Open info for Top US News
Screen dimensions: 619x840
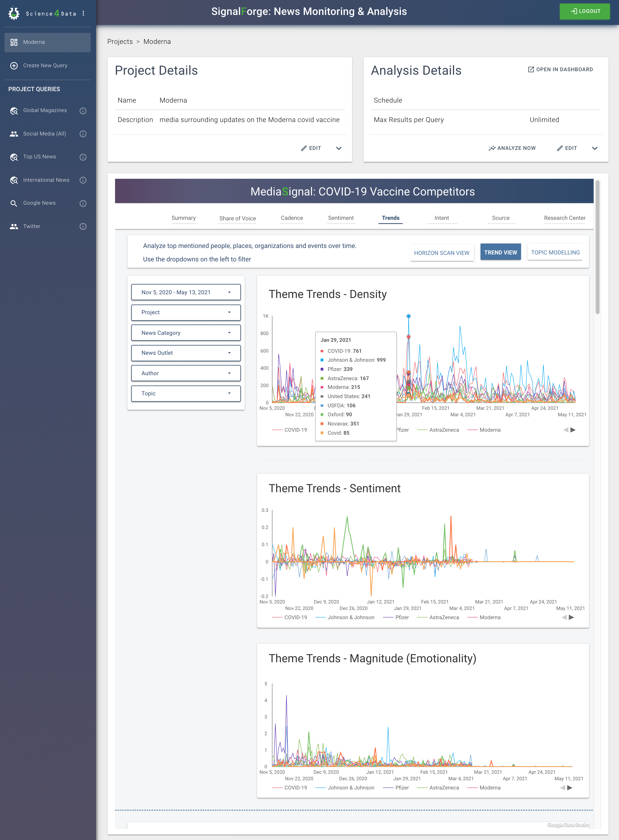(x=83, y=157)
